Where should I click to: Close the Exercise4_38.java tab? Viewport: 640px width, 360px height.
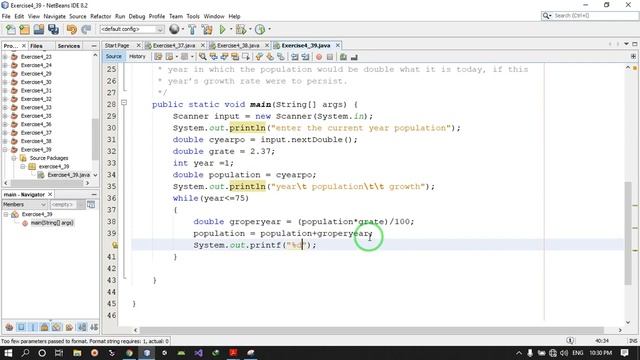point(267,45)
